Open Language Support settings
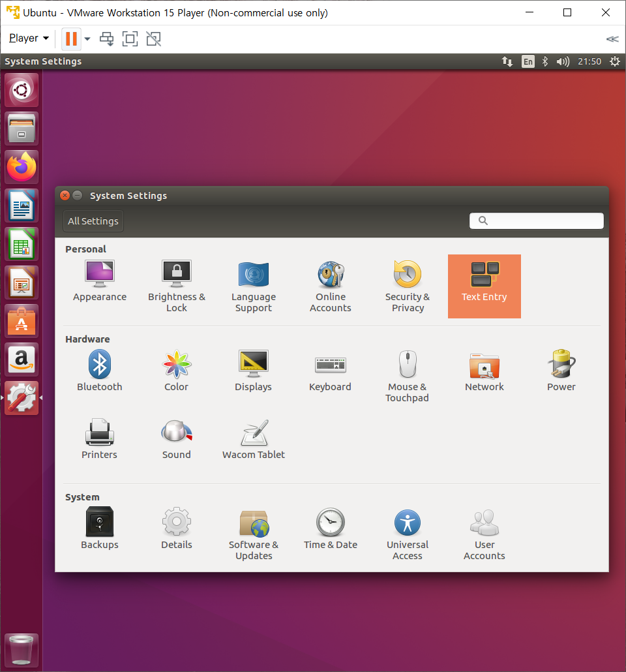This screenshot has width=626, height=672. coord(253,286)
